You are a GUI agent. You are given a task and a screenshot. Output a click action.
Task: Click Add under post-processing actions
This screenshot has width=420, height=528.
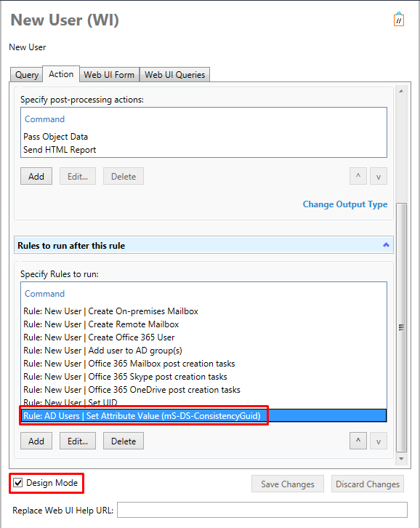tap(36, 176)
